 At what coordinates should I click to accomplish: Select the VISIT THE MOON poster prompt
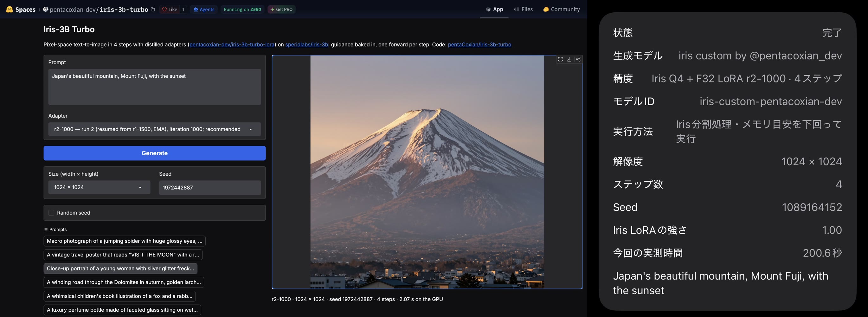pyautogui.click(x=123, y=255)
